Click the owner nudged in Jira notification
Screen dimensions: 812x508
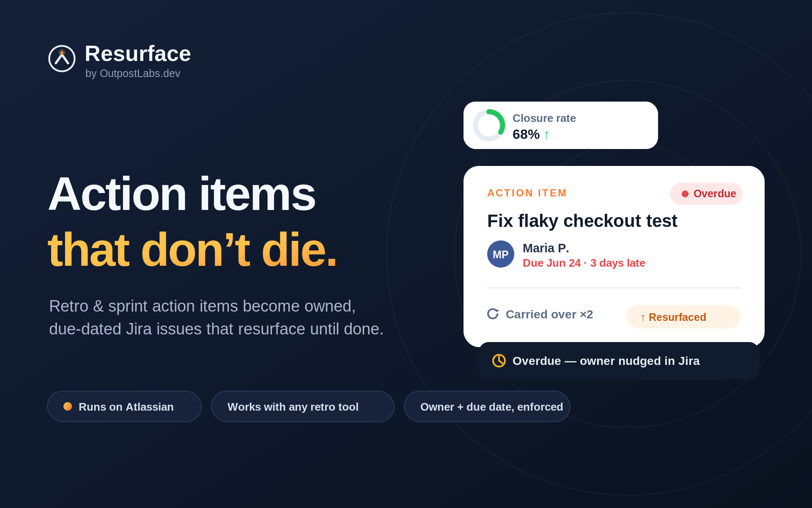(619, 361)
